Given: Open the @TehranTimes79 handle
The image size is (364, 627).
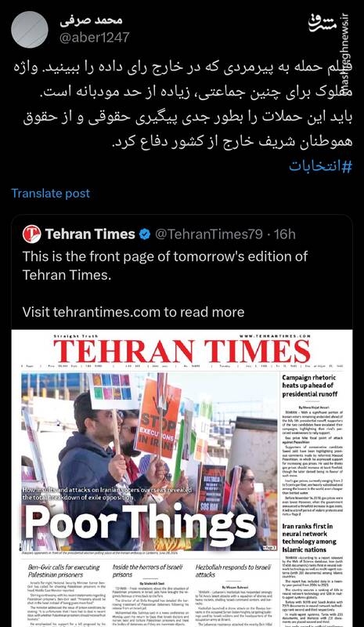Looking at the screenshot, I should point(208,234).
